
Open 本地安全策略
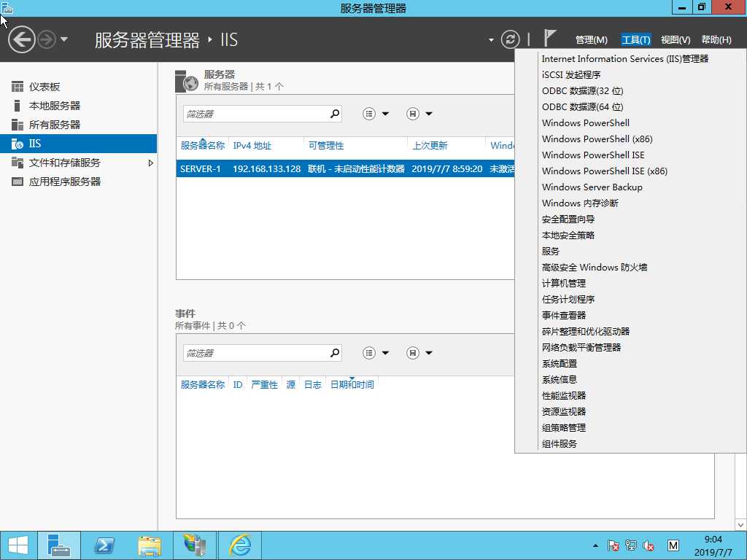(x=568, y=236)
